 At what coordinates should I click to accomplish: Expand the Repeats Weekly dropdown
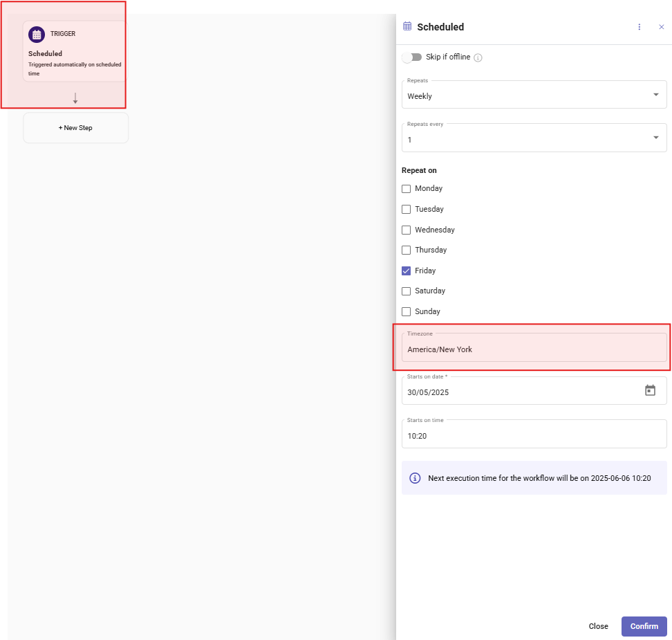pos(534,94)
